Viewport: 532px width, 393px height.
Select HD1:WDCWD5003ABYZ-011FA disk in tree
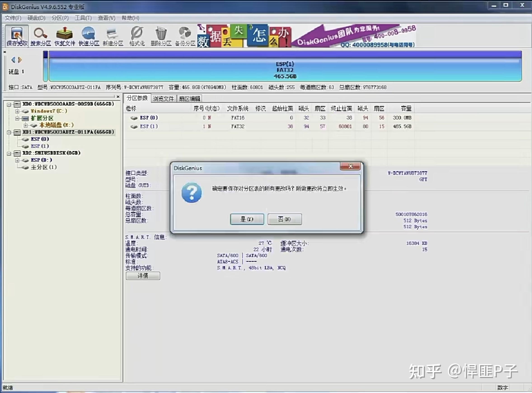click(68, 132)
